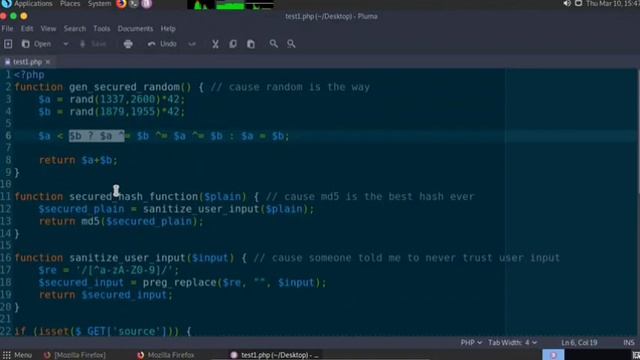Open the Help menu
Image resolution: width=640 pixels, height=360 pixels.
click(168, 29)
